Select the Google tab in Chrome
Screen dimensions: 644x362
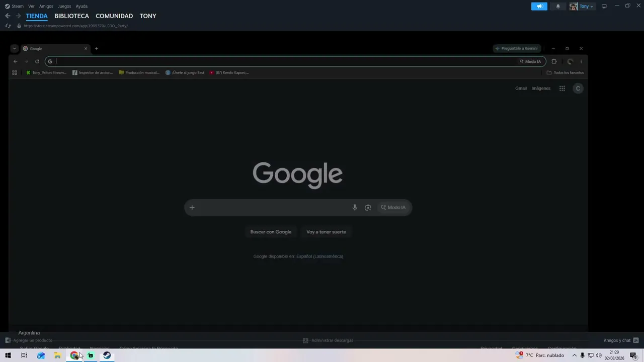(55, 49)
